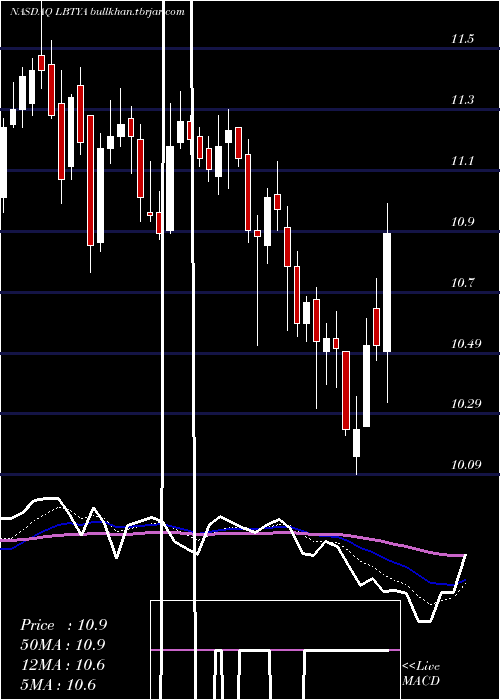Click the 10.09 price axis label
This screenshot has height=700, width=500.
(466, 465)
